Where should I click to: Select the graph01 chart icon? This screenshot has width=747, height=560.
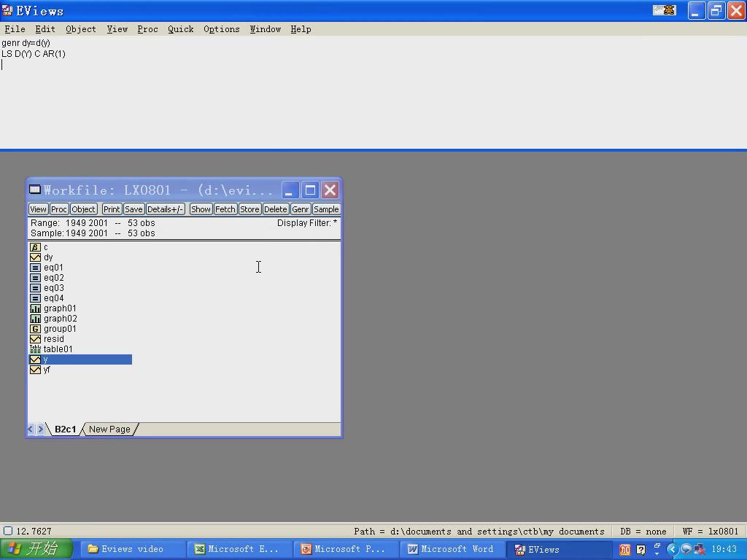point(35,308)
